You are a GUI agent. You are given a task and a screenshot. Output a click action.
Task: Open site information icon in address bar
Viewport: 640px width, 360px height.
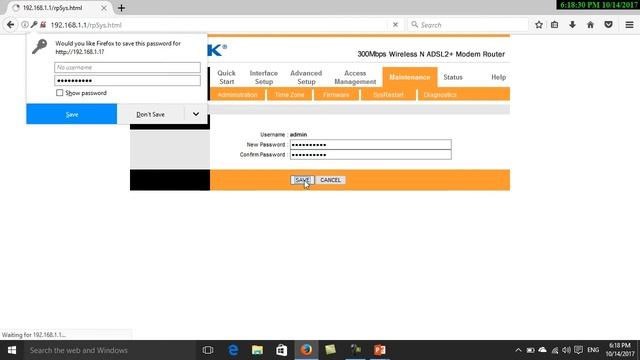tap(25, 25)
